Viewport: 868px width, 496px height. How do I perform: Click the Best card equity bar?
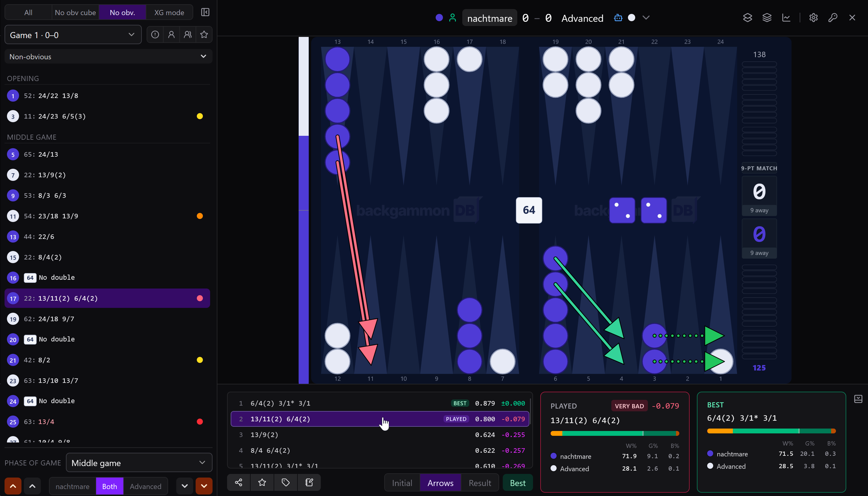[x=771, y=431]
